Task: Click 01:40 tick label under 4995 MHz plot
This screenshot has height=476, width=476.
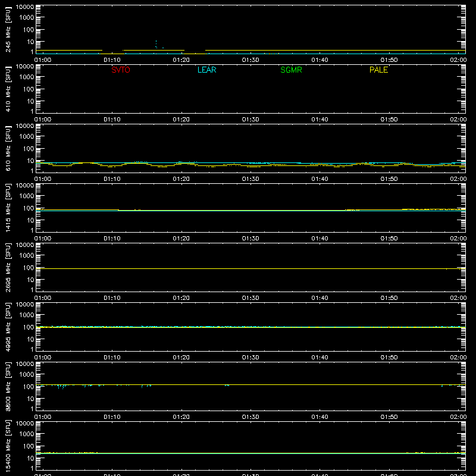Action: 320,358
